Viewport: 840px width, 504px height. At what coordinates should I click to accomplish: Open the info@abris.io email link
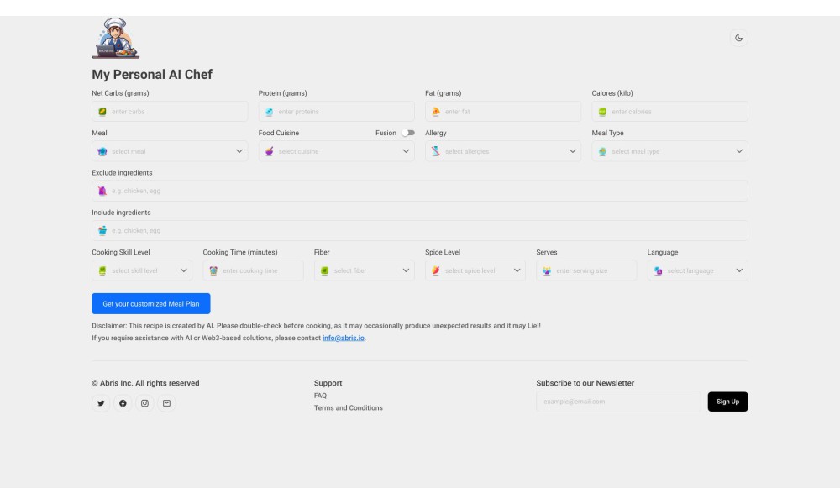coord(344,338)
